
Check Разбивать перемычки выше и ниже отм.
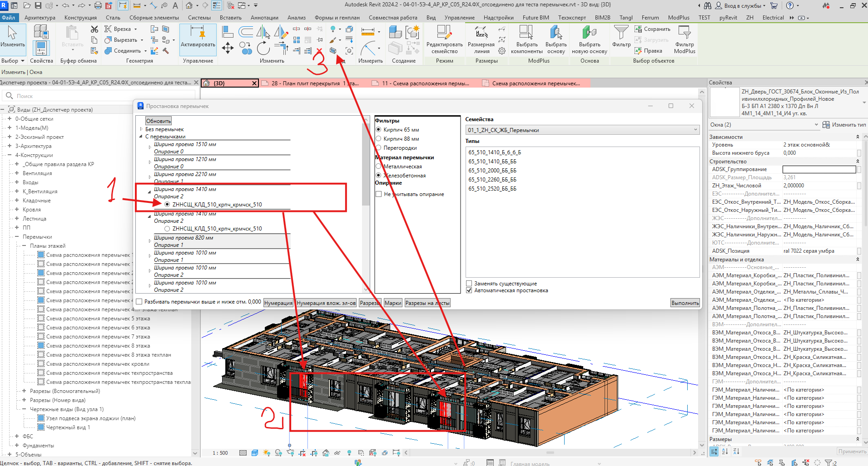point(139,302)
